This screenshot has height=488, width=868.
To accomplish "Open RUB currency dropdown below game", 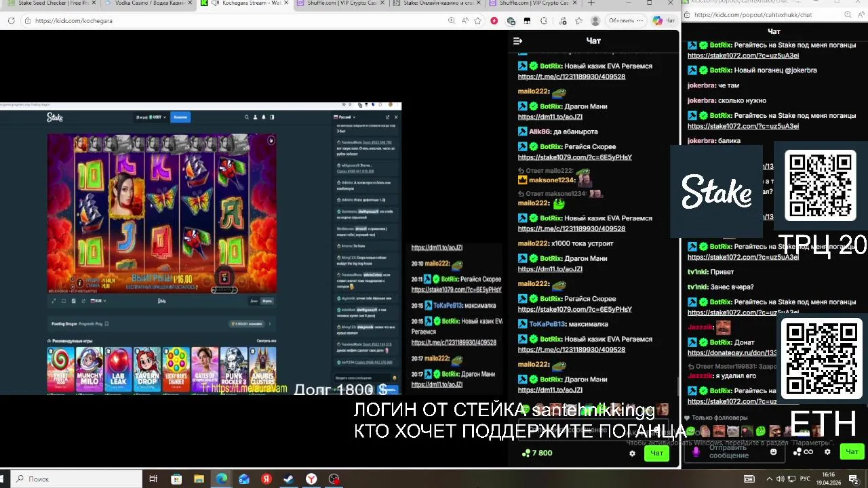I will tap(99, 301).
